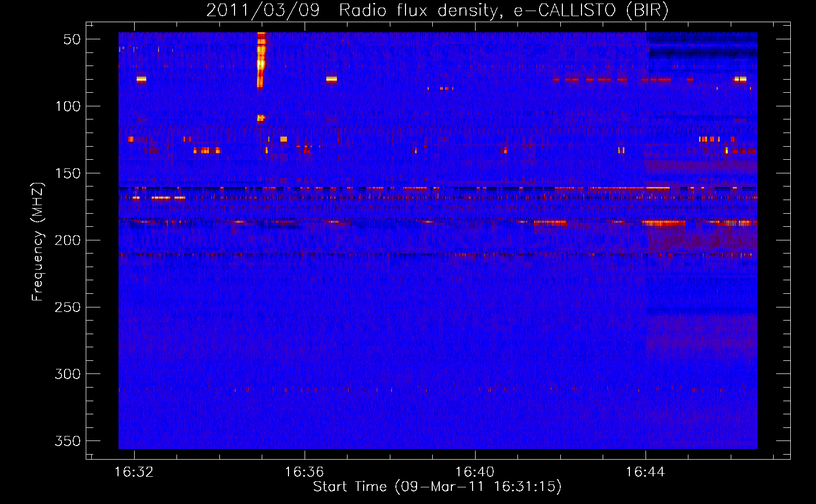Click the "16:36" time tick label
The width and height of the screenshot is (816, 504).
click(305, 472)
